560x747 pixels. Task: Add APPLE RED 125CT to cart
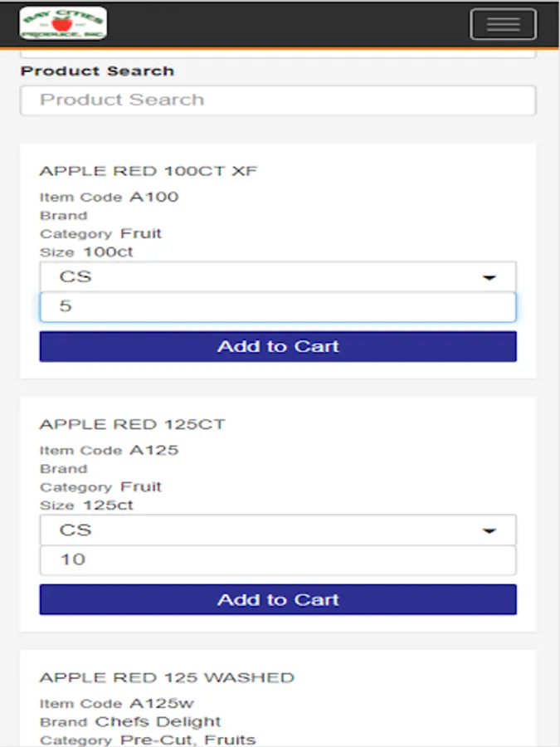click(278, 600)
